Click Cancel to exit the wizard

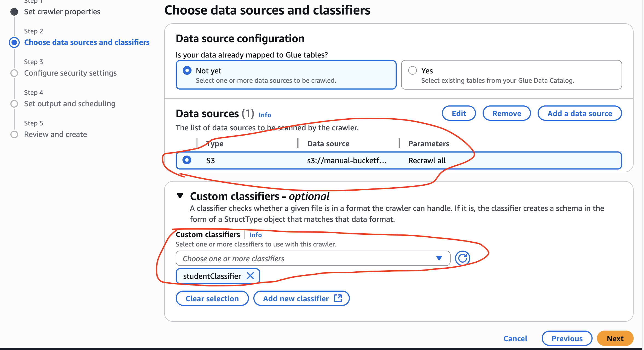(x=515, y=338)
